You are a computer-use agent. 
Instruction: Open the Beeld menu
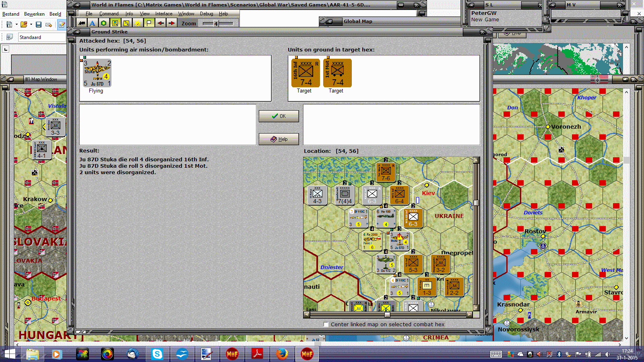55,14
